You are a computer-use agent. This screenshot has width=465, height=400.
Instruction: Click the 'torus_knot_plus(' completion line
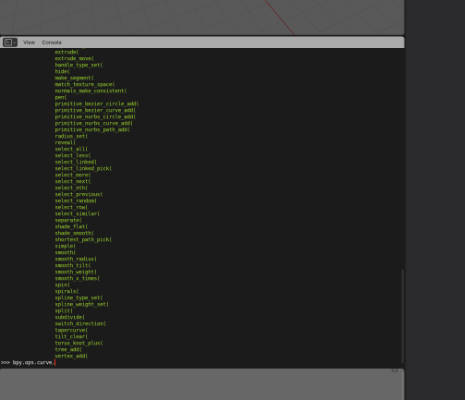[x=79, y=343]
